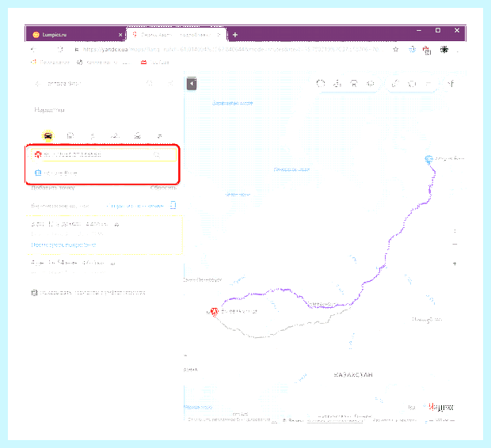Click the blue destination marker on map
491x448 pixels.
(x=428, y=159)
